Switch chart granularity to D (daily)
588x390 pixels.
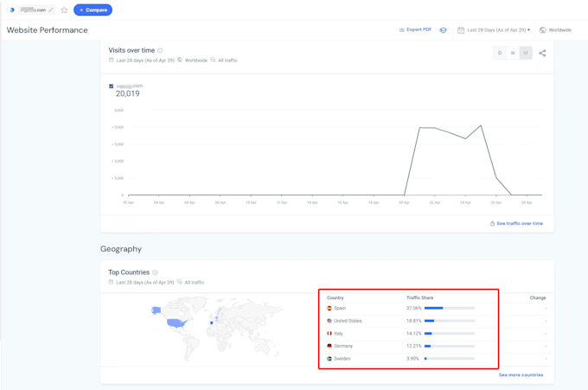tap(500, 54)
